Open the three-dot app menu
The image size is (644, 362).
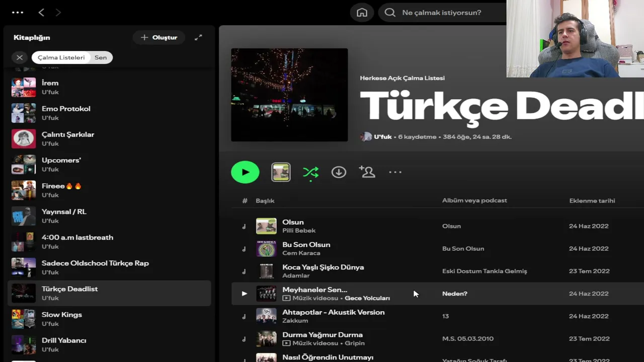pos(18,13)
